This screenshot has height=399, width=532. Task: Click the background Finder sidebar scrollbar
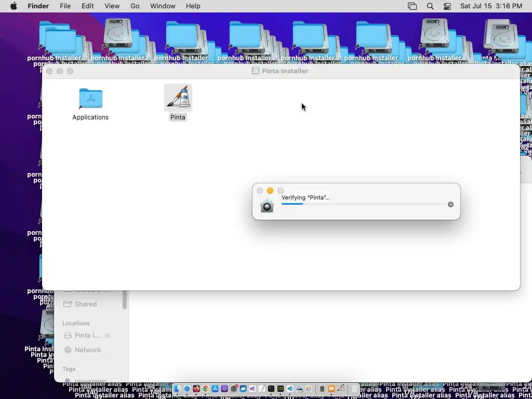[125, 300]
